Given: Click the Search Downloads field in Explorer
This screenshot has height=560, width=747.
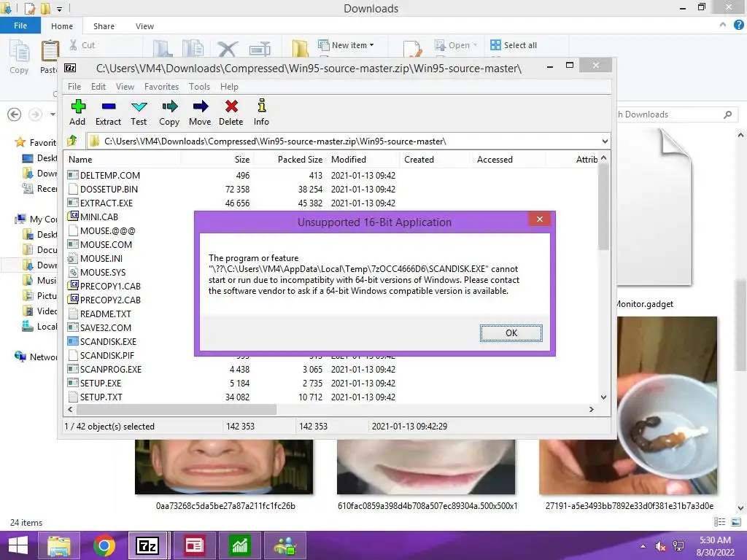Looking at the screenshot, I should (676, 114).
